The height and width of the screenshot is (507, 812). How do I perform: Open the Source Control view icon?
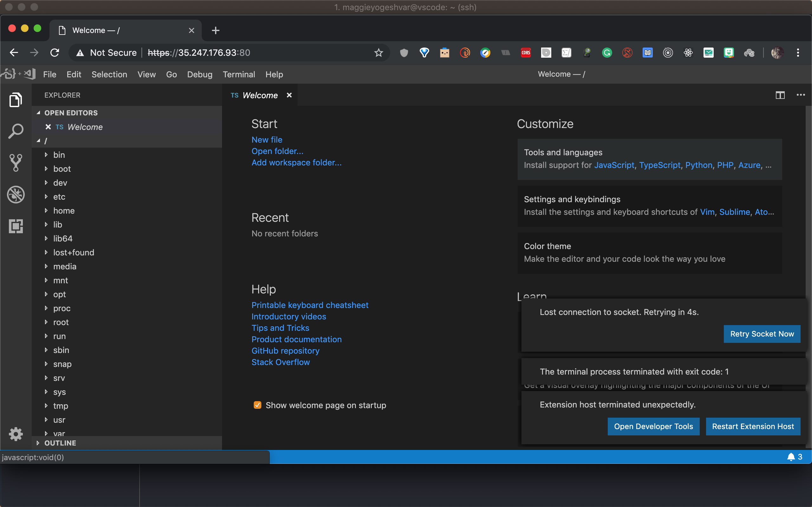16,163
